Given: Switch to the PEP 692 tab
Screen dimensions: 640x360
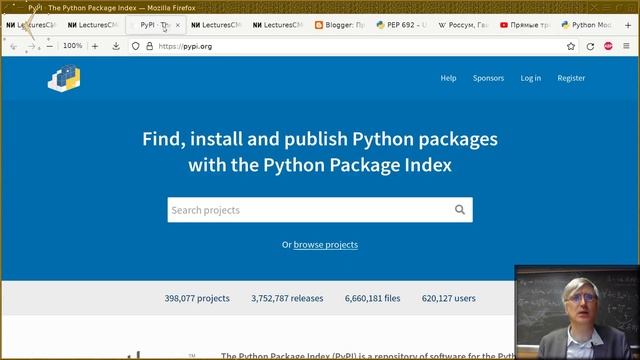Looking at the screenshot, I should (402, 25).
